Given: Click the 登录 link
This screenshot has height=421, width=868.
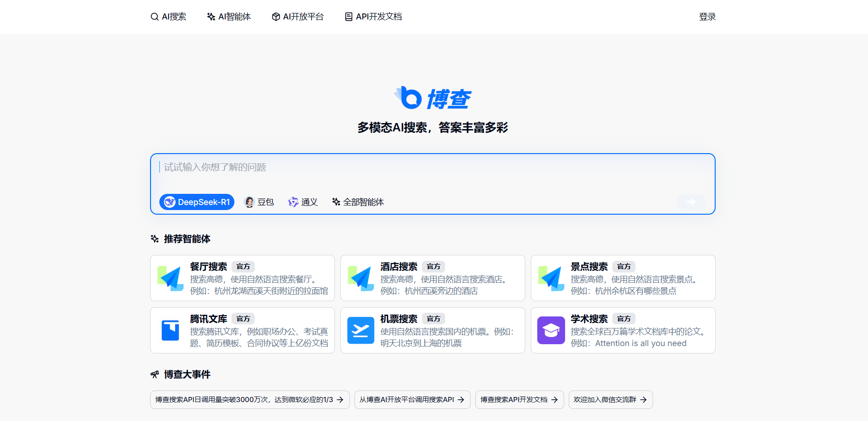Looking at the screenshot, I should (707, 17).
